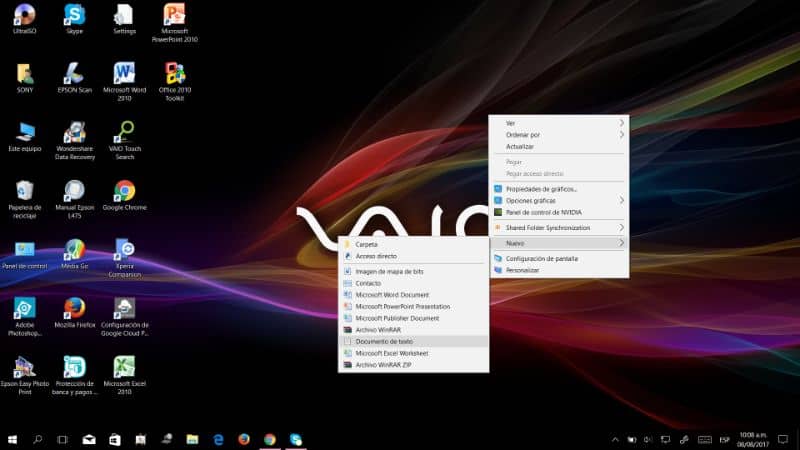Select Configuración de Google Cloud Print icon

tap(124, 317)
